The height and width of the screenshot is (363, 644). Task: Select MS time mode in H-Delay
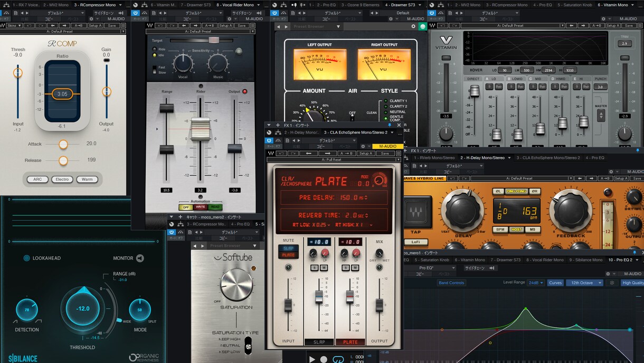click(532, 229)
